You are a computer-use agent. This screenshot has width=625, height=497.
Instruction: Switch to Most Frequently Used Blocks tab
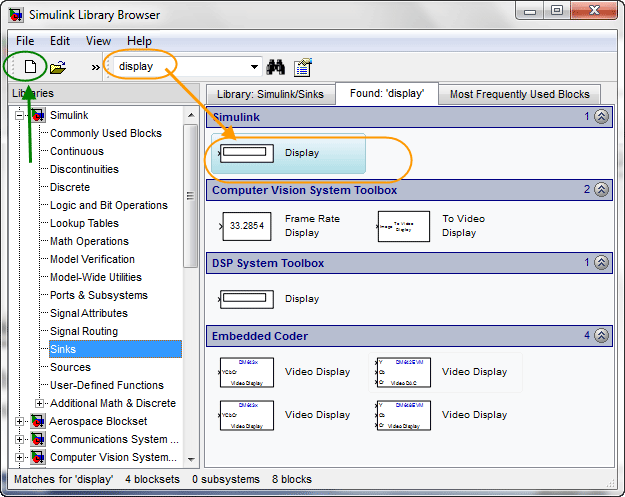[519, 94]
